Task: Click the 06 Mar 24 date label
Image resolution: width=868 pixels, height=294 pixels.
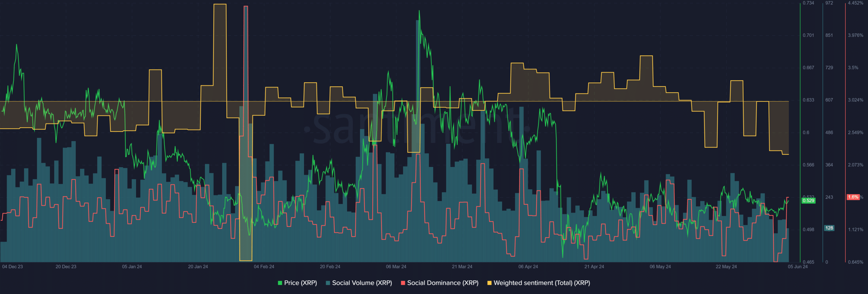Action: pyautogui.click(x=396, y=267)
